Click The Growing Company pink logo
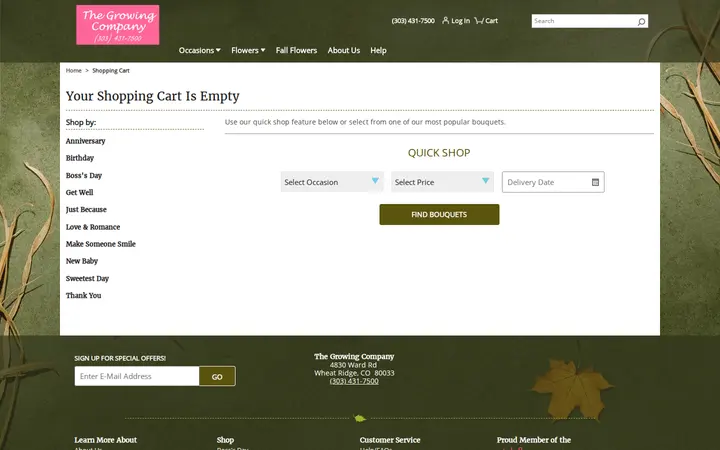This screenshot has width=720, height=450. pyautogui.click(x=118, y=25)
